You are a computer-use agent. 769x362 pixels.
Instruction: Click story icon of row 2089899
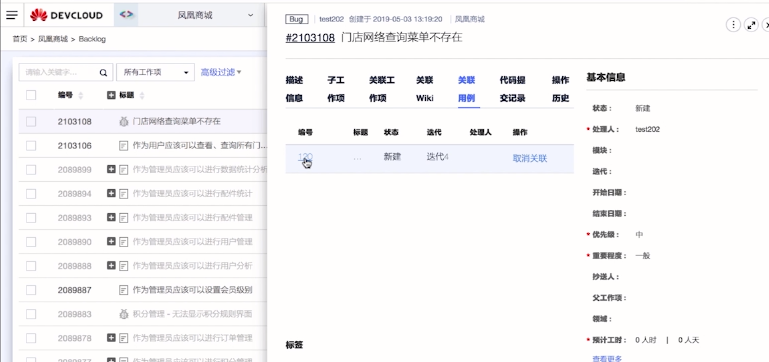[x=124, y=170]
